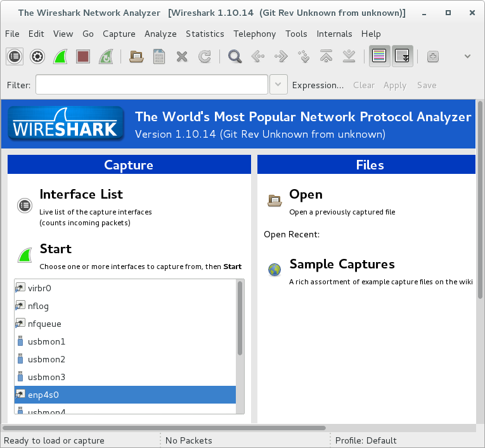Screen dimensions: 485x448
Task: Restart the running live capture icon
Action: 106,56
